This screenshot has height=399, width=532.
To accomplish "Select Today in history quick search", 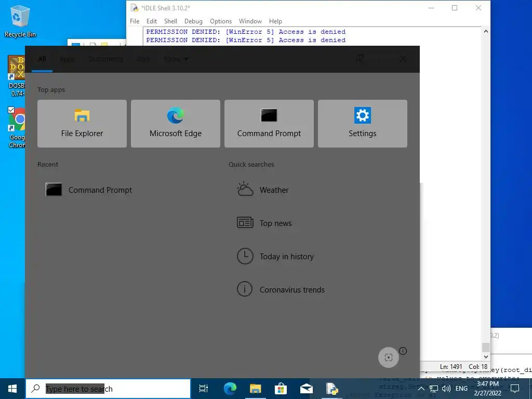I will point(275,256).
